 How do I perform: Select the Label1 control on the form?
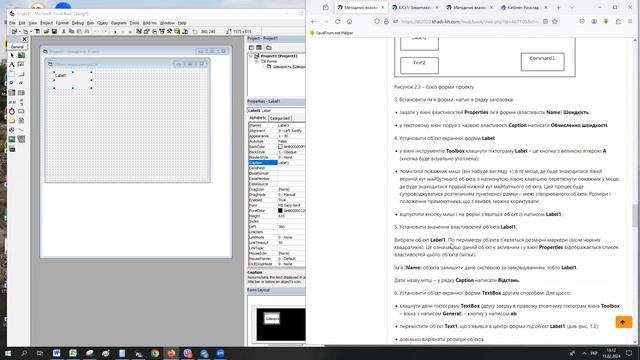click(x=73, y=80)
